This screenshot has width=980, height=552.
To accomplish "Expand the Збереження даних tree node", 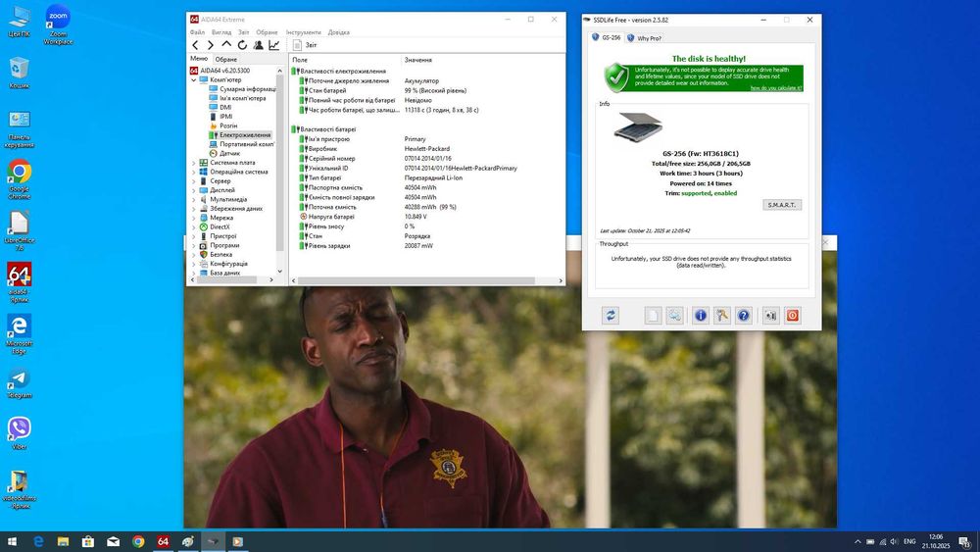I will (194, 209).
